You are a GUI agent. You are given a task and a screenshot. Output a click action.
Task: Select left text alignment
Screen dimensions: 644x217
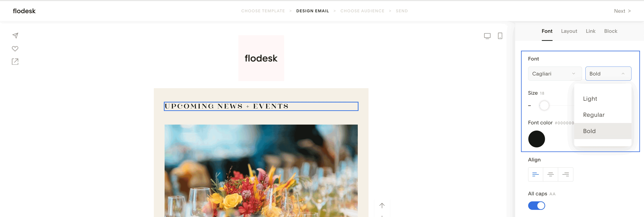point(535,174)
